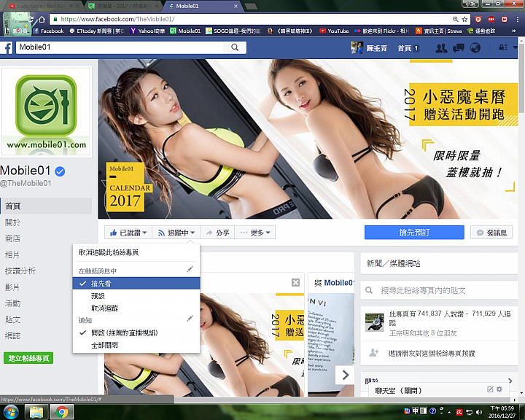Open the messages icon in top bar

coord(458,48)
